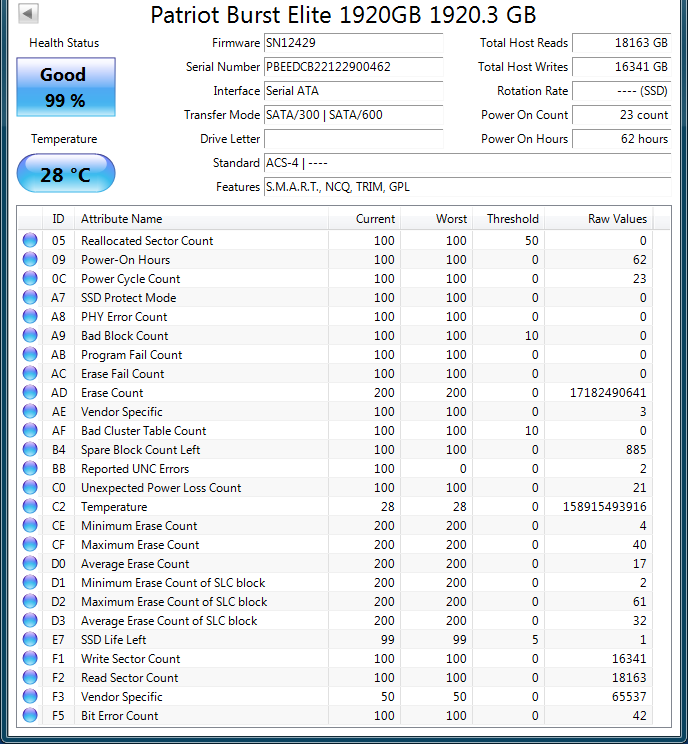Click the Transfer Mode field SATA/300 | SATA/600

353,115
